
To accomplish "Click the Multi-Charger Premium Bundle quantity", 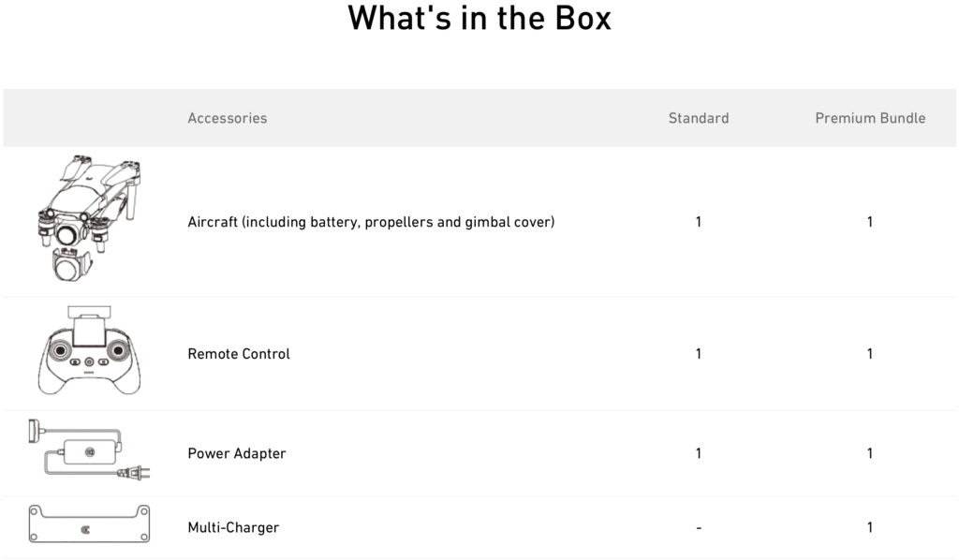I will (870, 527).
